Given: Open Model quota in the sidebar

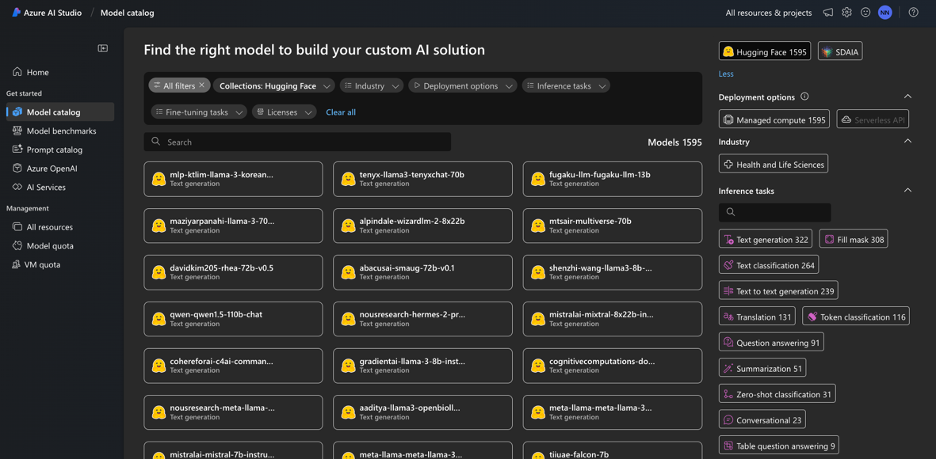Looking at the screenshot, I should [x=60, y=246].
